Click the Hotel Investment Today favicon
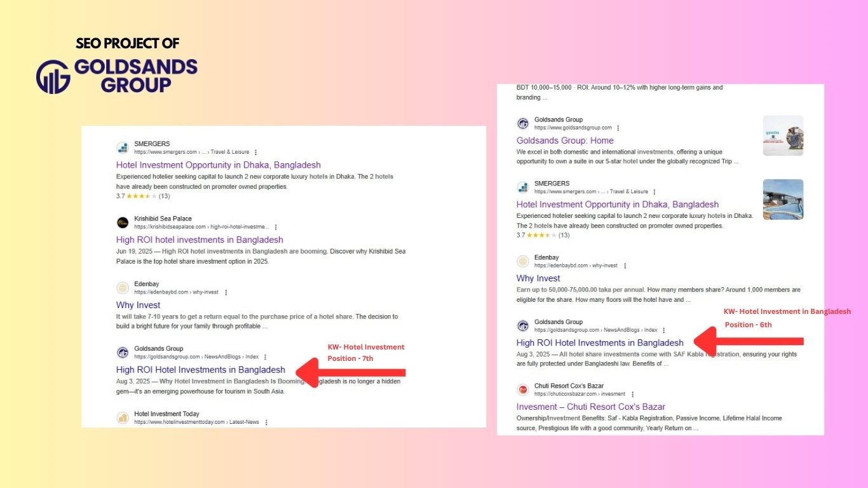Viewport: 868px width, 488px height. (123, 418)
